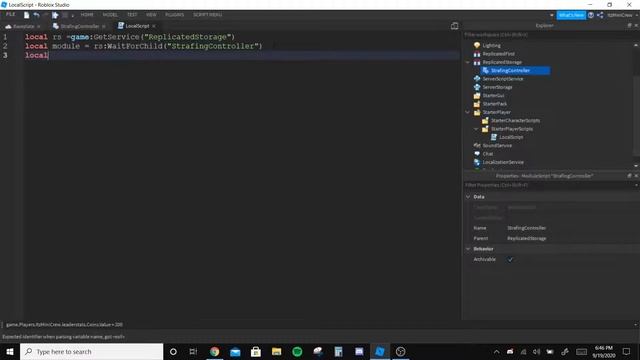Open the Windows Start menu

coord(10,351)
